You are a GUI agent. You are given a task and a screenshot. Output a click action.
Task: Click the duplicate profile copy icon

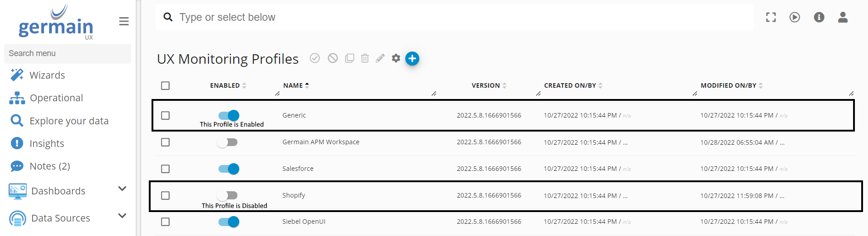[x=350, y=58]
